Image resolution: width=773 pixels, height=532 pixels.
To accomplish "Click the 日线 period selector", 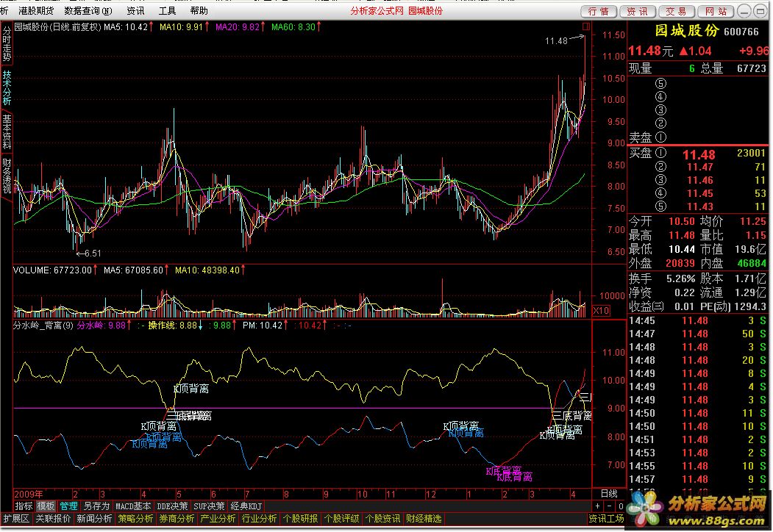I will 609,494.
